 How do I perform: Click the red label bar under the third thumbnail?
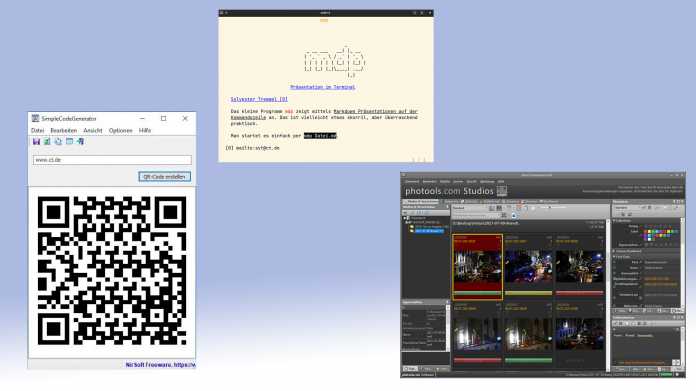pos(579,293)
